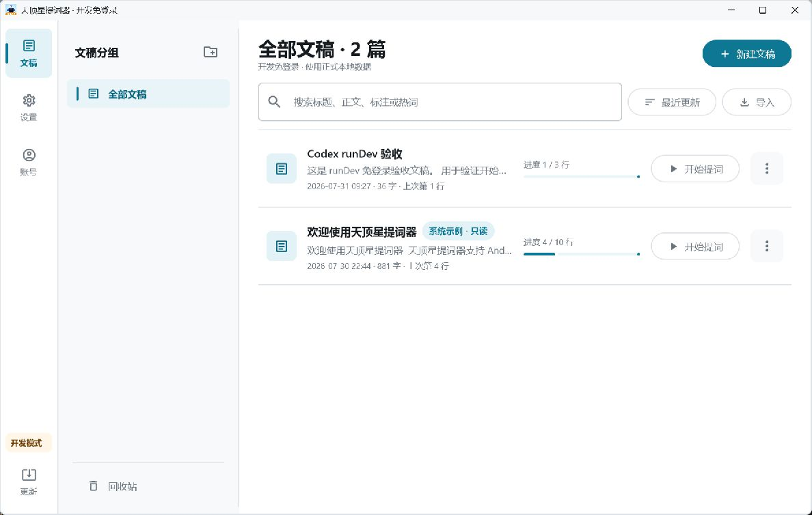This screenshot has height=515, width=812.
Task: Open more options for Codex runDev 验收
Action: tap(766, 169)
